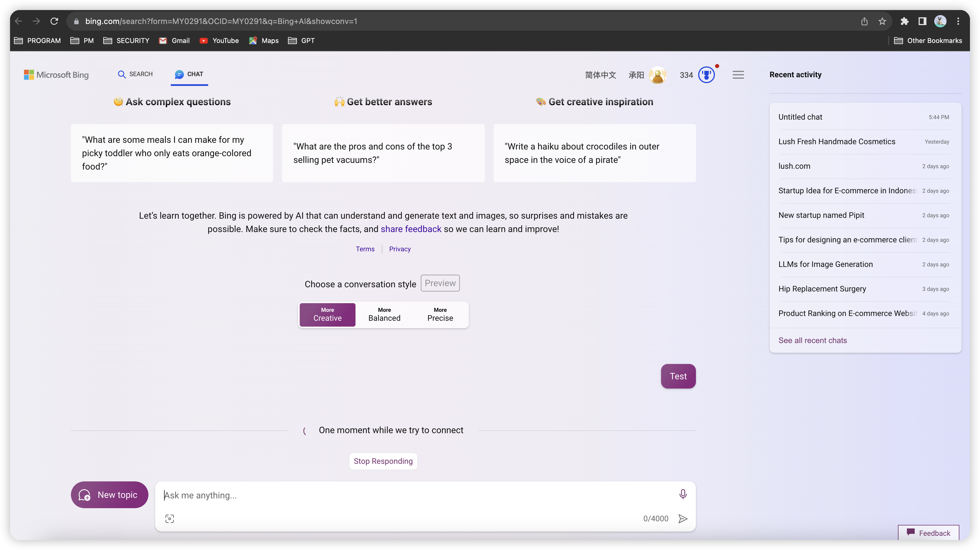The image size is (980, 550).
Task: Open the browser extensions puzzle icon
Action: click(904, 21)
